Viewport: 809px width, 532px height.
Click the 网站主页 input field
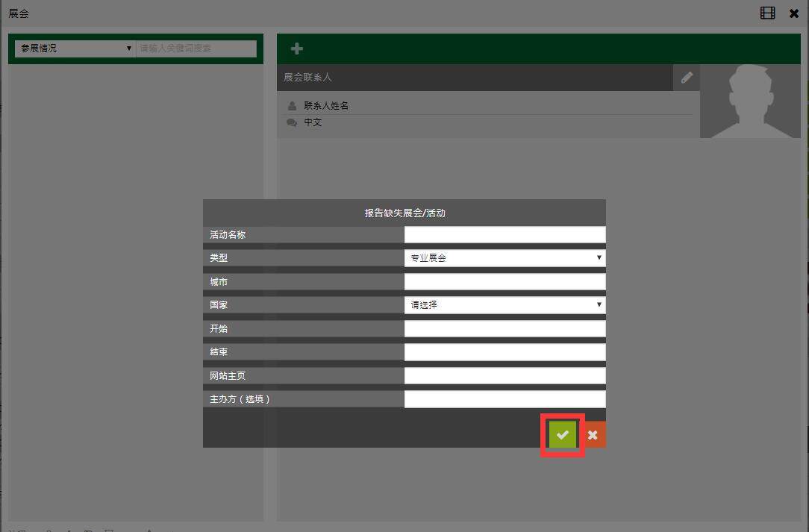(x=505, y=376)
